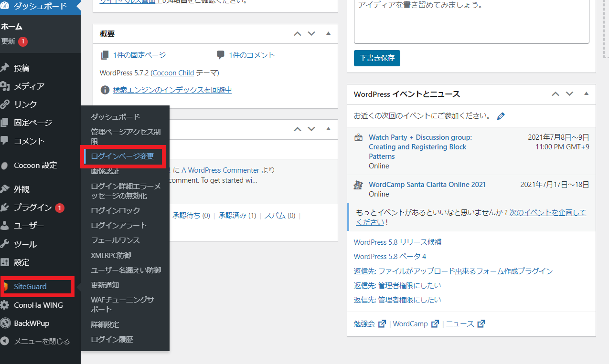Click the sliders icon beside 設定
The image size is (609, 364).
[5, 262]
